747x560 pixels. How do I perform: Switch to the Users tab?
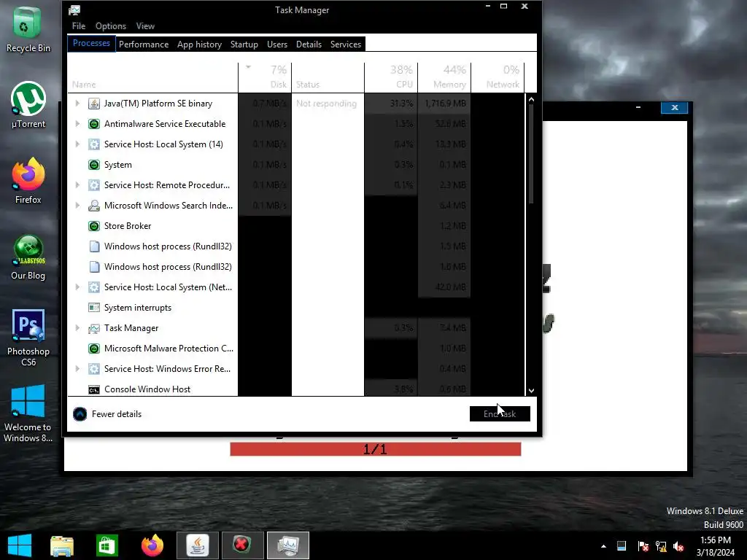277,44
